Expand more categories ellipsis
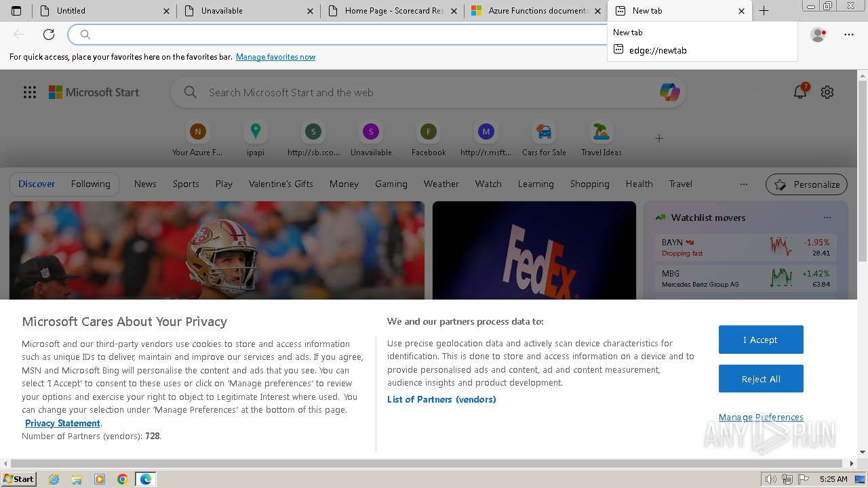This screenshot has width=868, height=488. 744,184
